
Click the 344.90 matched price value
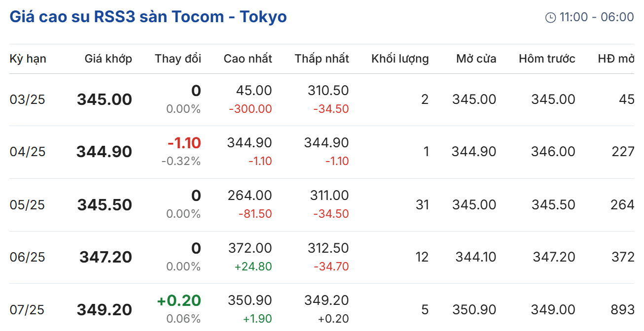[104, 152]
